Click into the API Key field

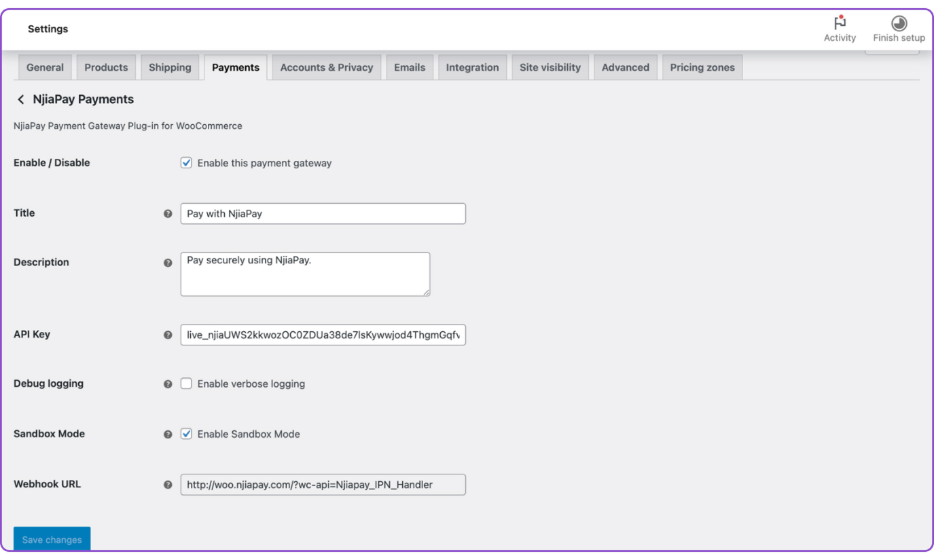tap(323, 335)
